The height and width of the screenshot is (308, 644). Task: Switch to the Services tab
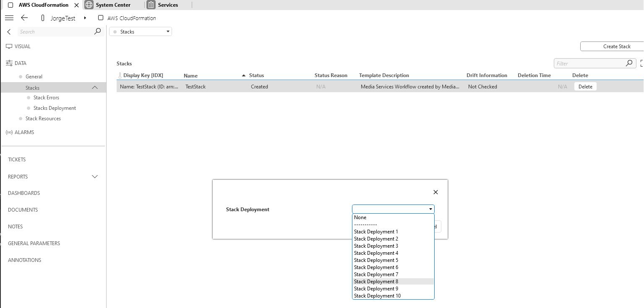(x=168, y=5)
